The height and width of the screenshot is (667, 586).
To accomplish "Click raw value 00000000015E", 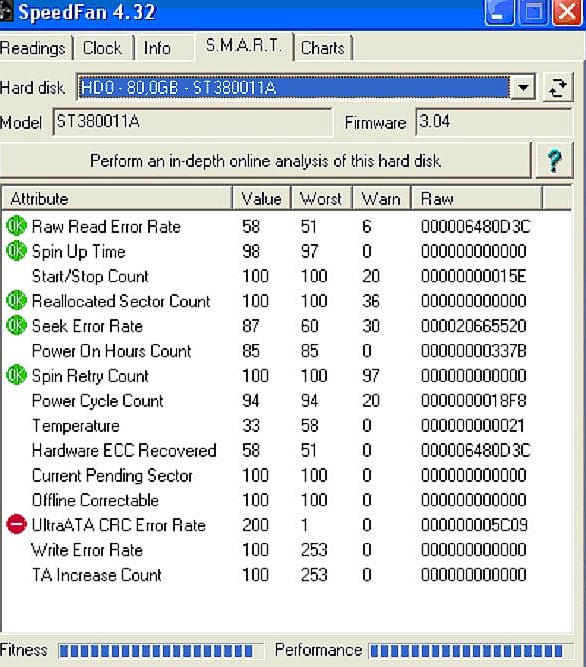I will point(473,276).
